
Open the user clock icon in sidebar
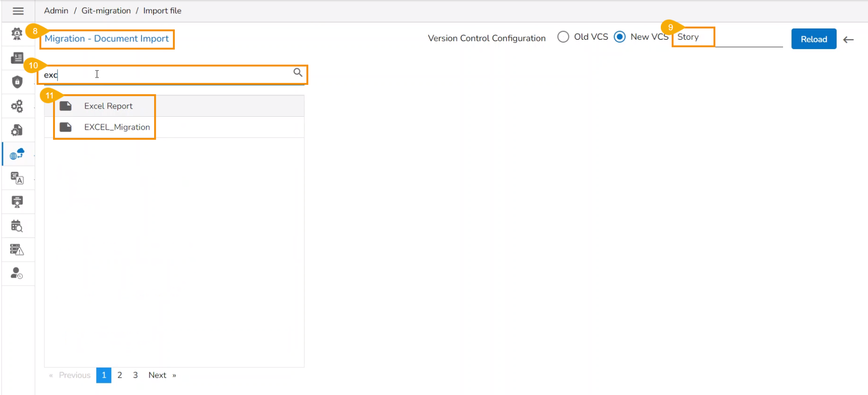click(17, 273)
